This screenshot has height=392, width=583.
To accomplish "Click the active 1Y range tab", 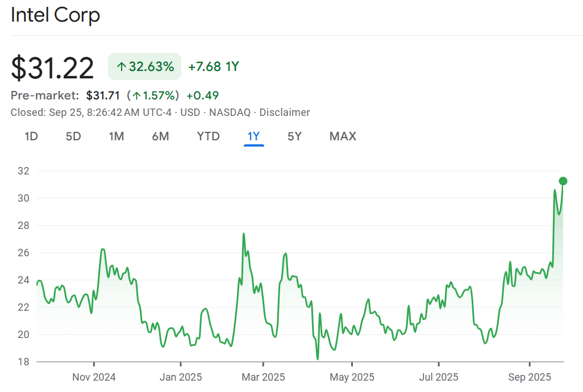I will click(x=253, y=136).
